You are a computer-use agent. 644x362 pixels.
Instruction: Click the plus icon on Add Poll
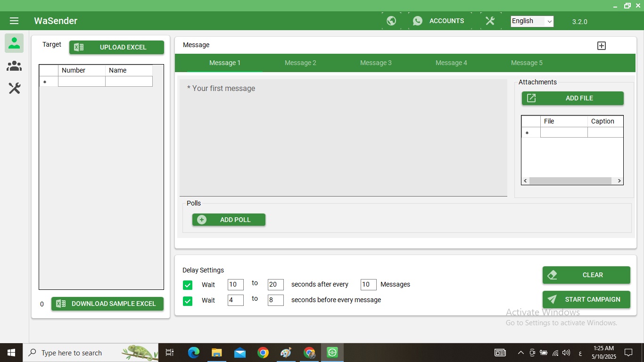(201, 219)
